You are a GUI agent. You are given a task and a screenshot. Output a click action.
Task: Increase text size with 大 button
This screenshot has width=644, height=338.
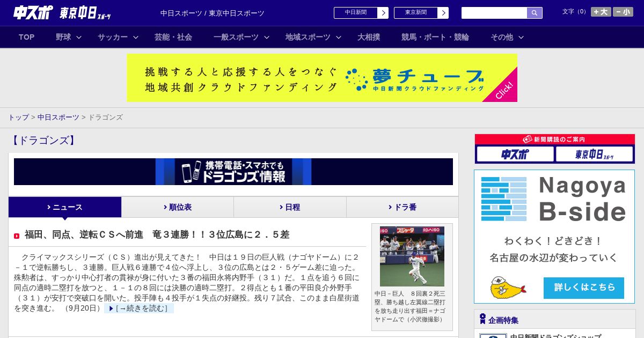pyautogui.click(x=601, y=12)
